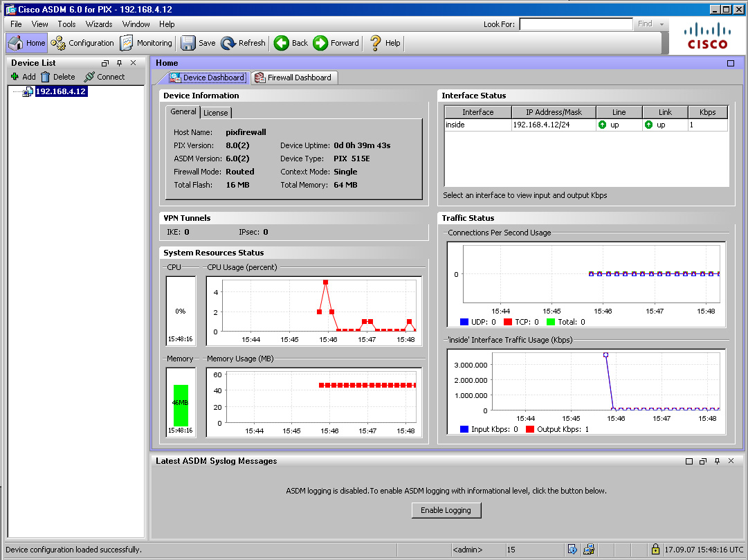
Task: Open the Tools menu
Action: pyautogui.click(x=66, y=24)
